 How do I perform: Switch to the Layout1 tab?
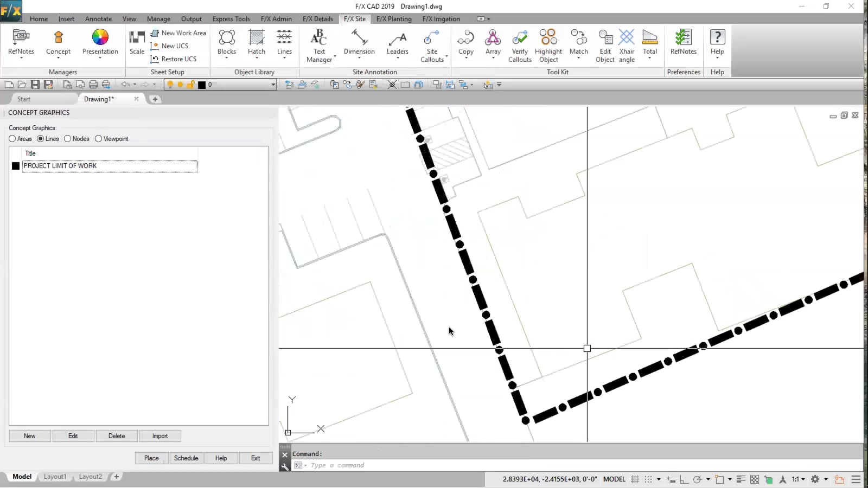coord(55,477)
